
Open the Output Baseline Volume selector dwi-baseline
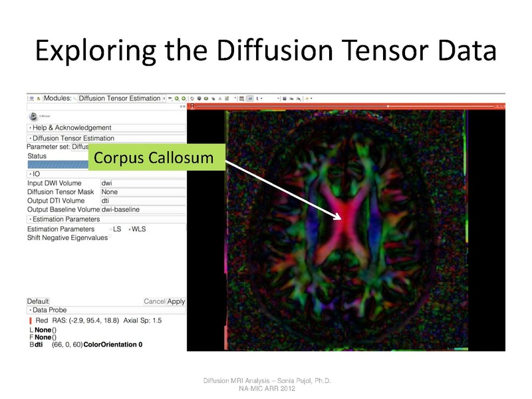point(143,209)
